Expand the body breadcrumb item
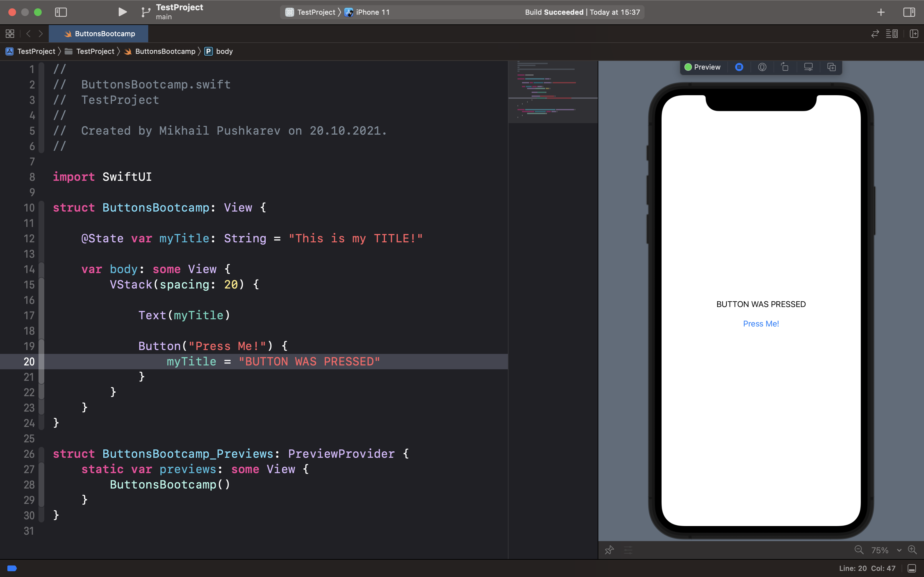Viewport: 924px width, 577px height. 224,51
